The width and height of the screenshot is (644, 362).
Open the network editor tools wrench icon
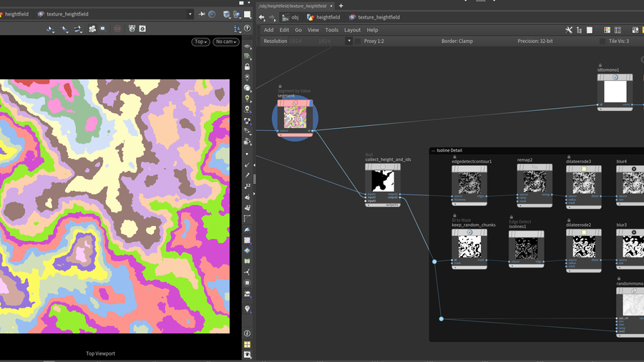point(569,30)
